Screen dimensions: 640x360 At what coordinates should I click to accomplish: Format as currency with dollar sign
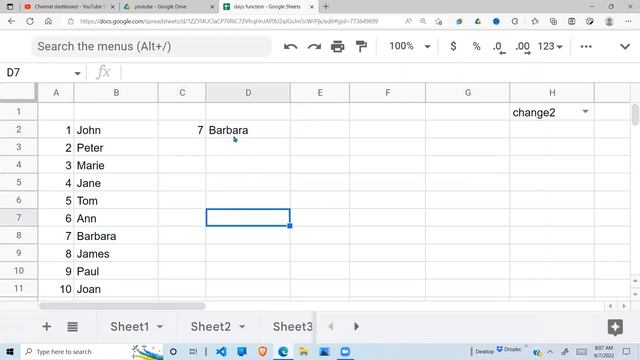pos(453,46)
